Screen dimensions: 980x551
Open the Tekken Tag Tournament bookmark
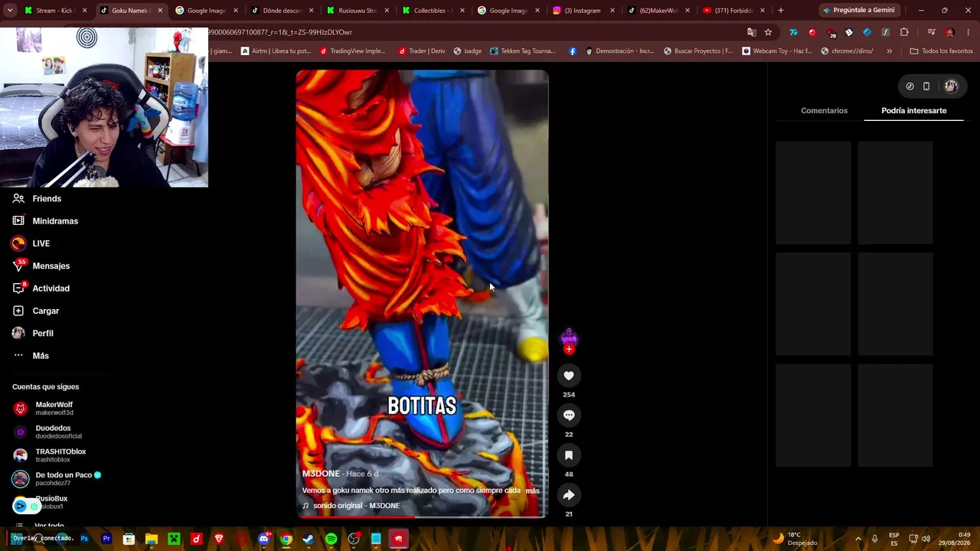522,51
